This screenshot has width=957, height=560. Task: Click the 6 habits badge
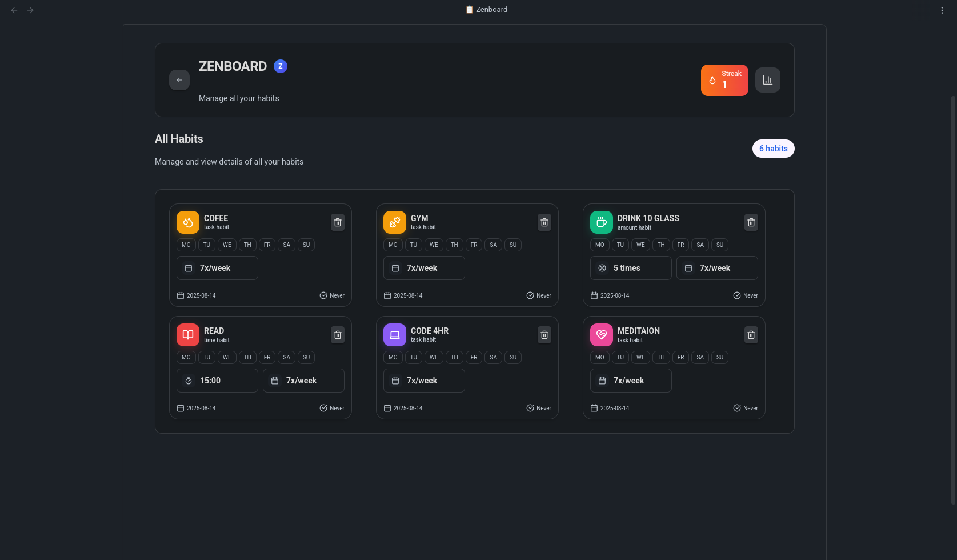pyautogui.click(x=773, y=149)
